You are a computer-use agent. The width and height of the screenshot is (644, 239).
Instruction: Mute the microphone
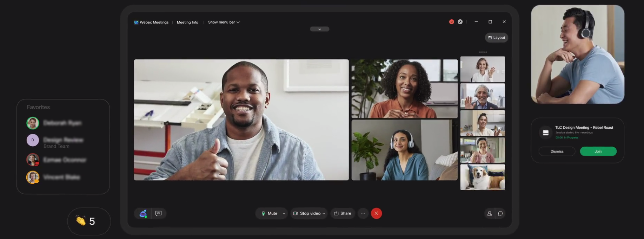[x=269, y=213]
